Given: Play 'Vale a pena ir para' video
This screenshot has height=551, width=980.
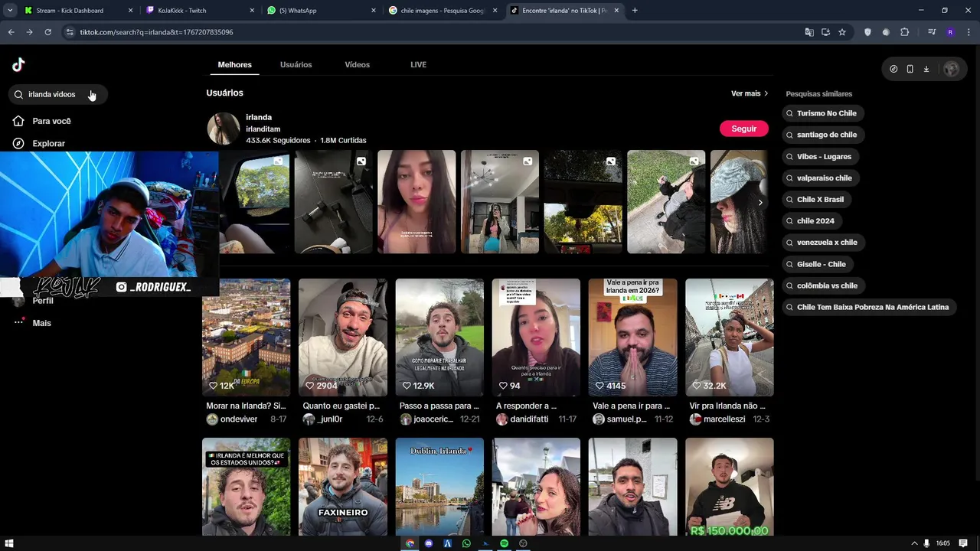Looking at the screenshot, I should point(632,337).
